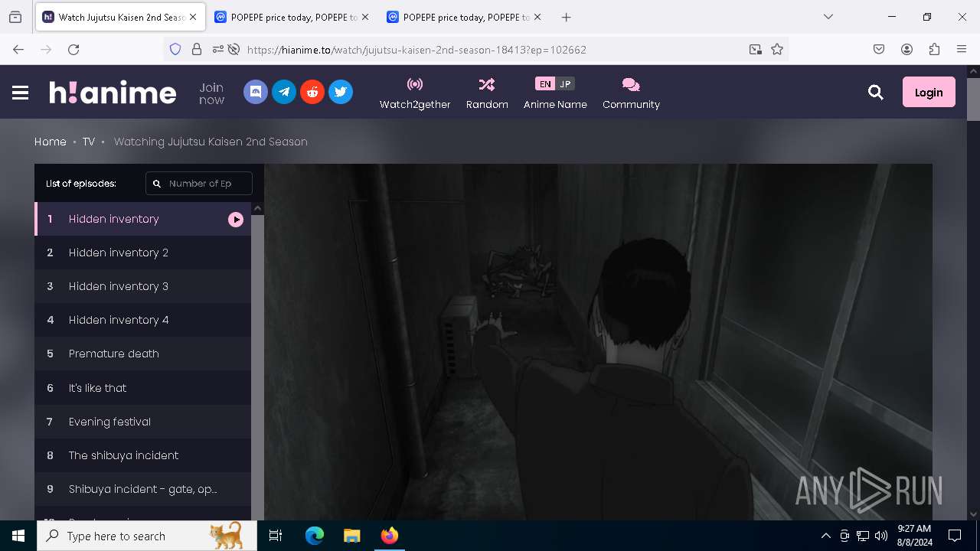Image resolution: width=980 pixels, height=551 pixels.
Task: Open the Save to Pocket icon
Action: coord(879,49)
